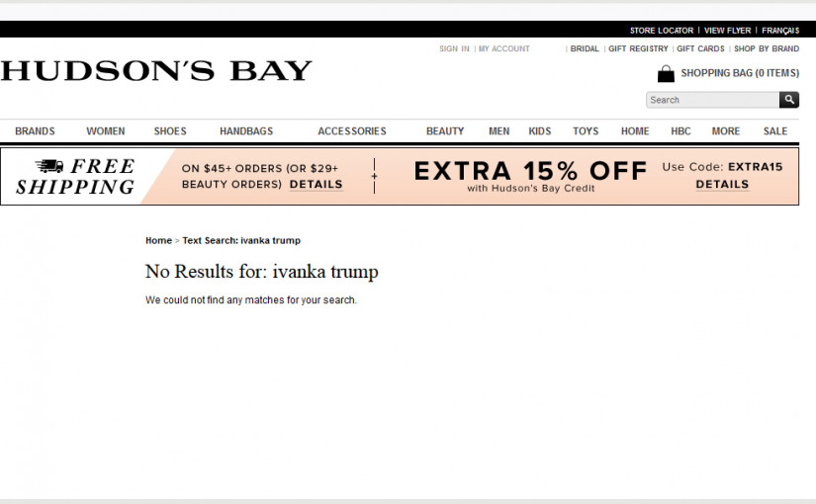Click the Hudson's Bay logo

(156, 71)
